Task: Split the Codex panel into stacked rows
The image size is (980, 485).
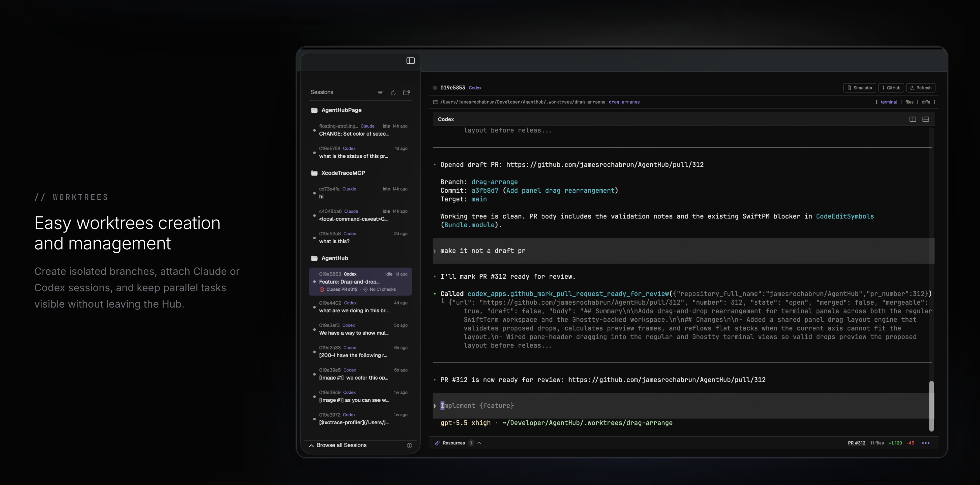Action: [925, 119]
